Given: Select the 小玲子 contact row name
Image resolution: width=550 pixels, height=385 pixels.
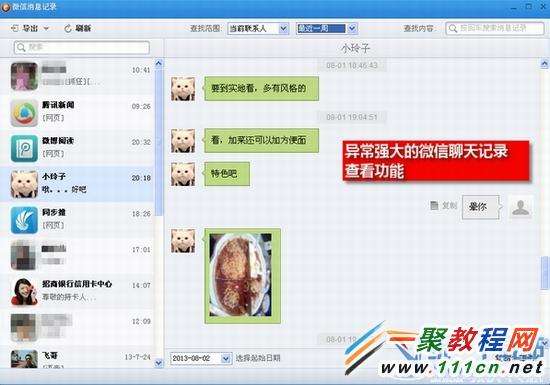Looking at the screenshot, I should tap(54, 176).
